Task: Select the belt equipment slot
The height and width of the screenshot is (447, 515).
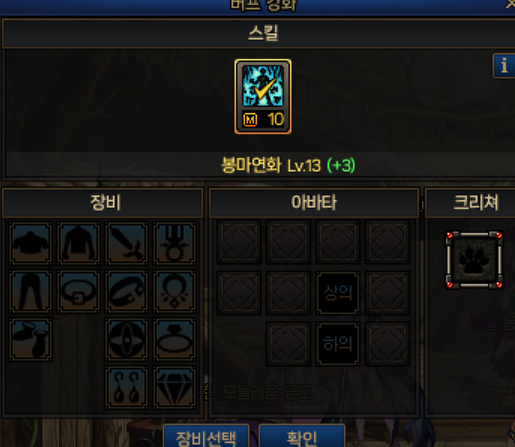Action: tap(78, 292)
